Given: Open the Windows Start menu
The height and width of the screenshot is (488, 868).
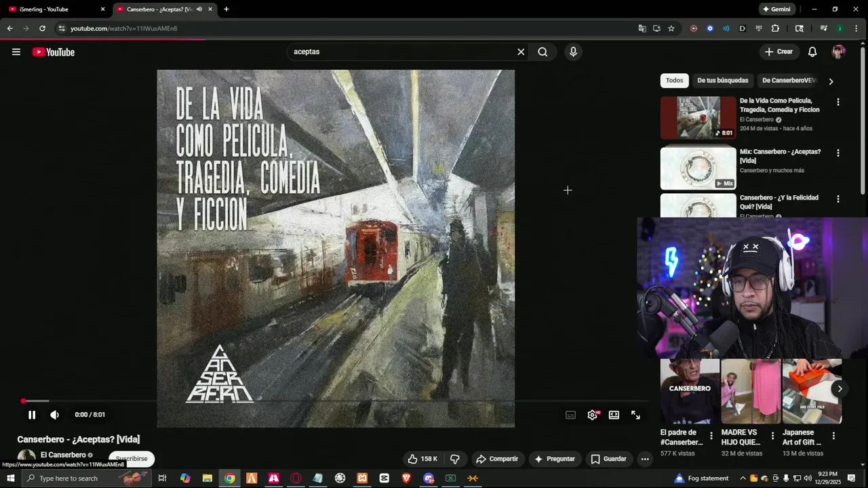Looking at the screenshot, I should (10, 479).
